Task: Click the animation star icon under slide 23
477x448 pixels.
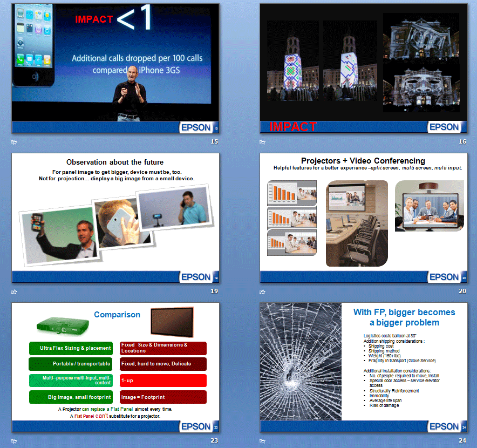Action: (x=14, y=441)
